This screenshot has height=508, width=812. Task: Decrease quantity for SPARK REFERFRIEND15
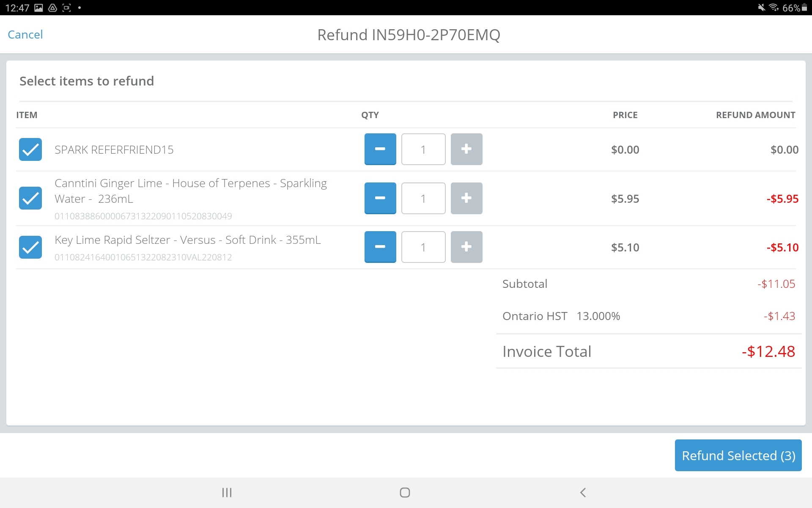coord(380,149)
